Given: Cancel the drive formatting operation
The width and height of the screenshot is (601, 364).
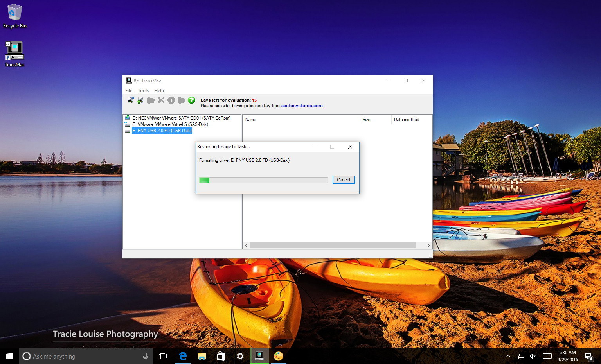Looking at the screenshot, I should point(343,179).
